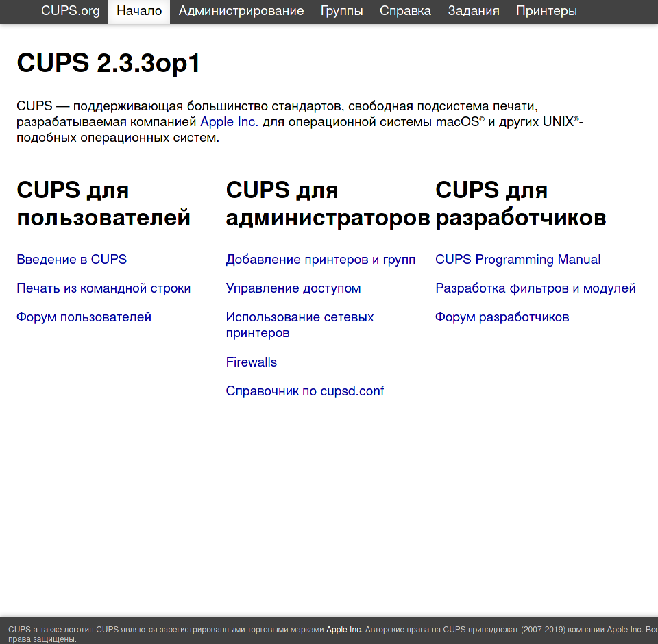The height and width of the screenshot is (644, 658).
Task: Open the CUPS.org link in navigation bar
Action: (70, 11)
